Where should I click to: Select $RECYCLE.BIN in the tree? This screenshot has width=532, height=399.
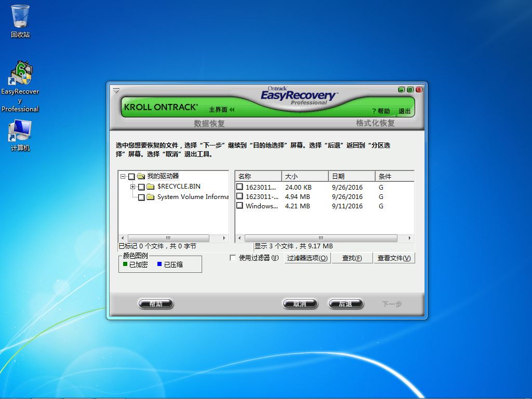click(x=179, y=187)
